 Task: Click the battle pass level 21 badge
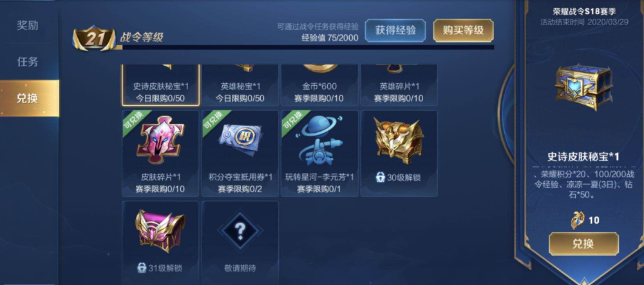pos(94,39)
